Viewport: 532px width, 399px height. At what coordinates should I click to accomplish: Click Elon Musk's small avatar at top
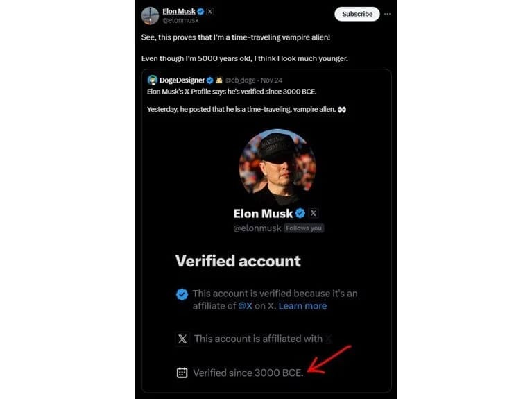pyautogui.click(x=150, y=15)
